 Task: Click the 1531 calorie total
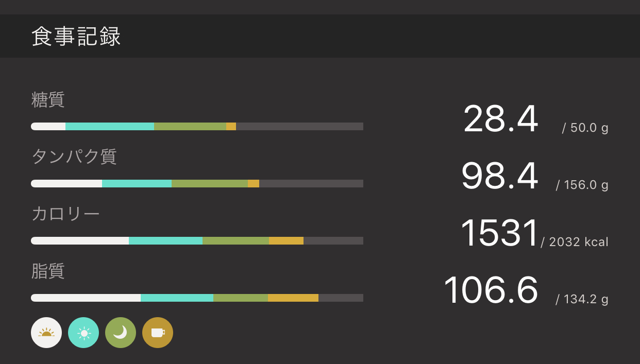[499, 234]
